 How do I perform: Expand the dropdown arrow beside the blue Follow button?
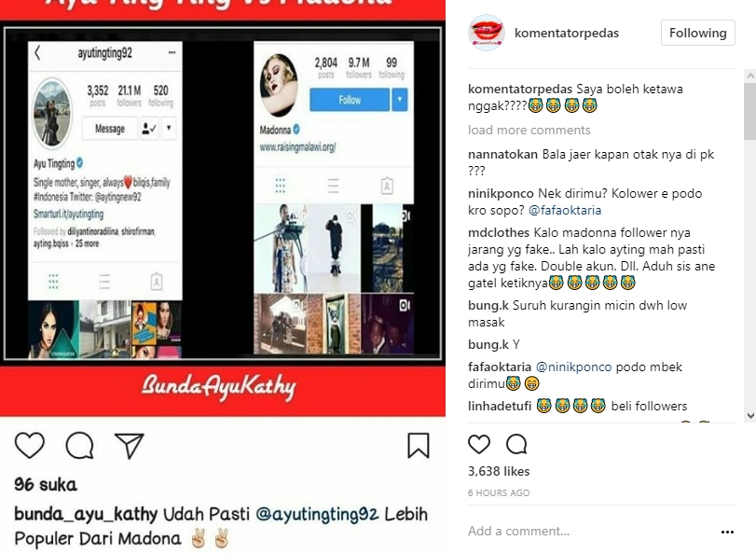[400, 100]
